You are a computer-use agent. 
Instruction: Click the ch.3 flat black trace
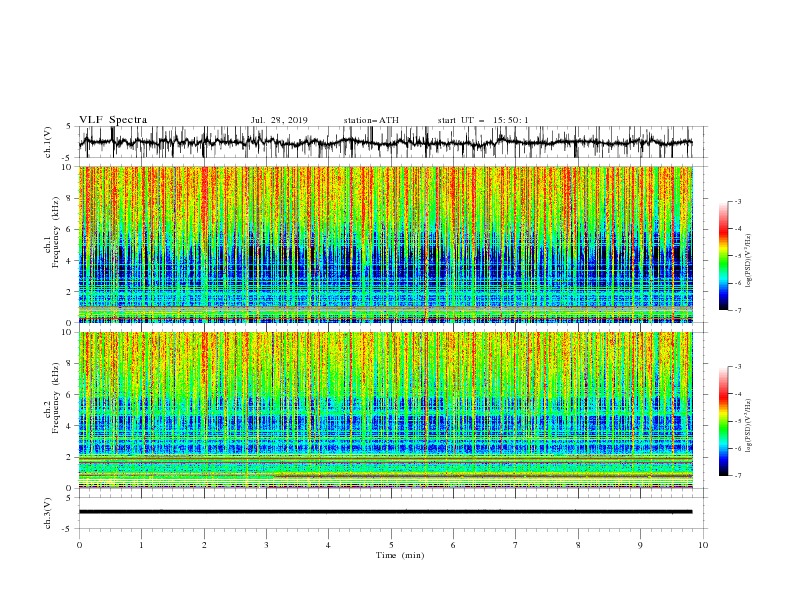tap(386, 512)
